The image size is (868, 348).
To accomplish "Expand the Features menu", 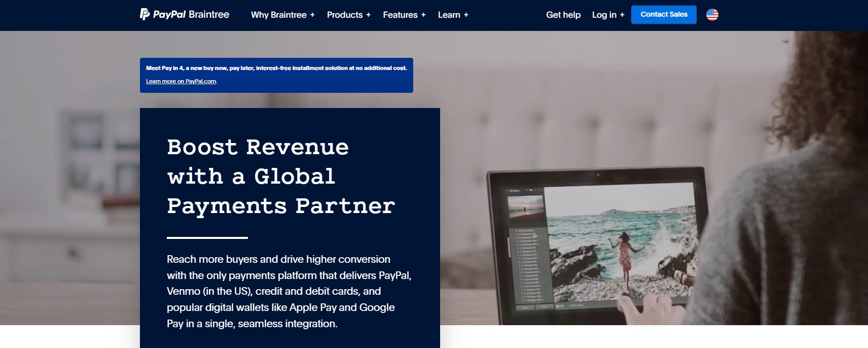I will click(404, 15).
